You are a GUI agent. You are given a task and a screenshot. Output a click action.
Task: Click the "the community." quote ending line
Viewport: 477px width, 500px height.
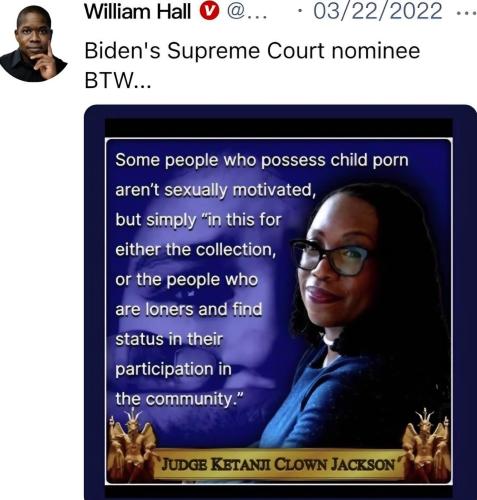180,399
